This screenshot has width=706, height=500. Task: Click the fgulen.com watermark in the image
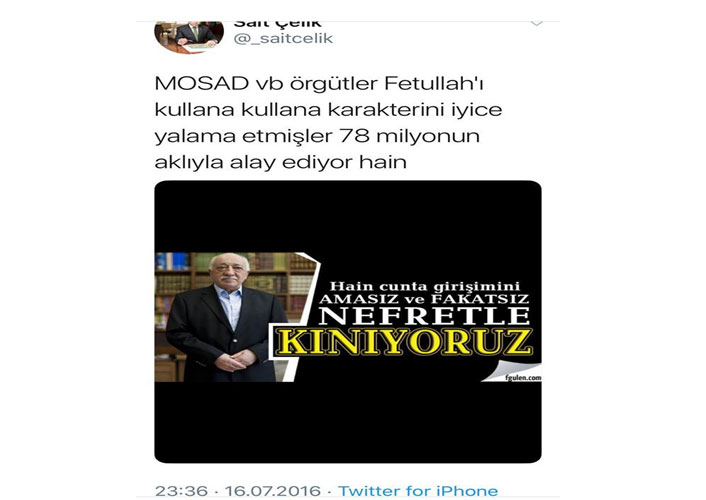tap(523, 378)
